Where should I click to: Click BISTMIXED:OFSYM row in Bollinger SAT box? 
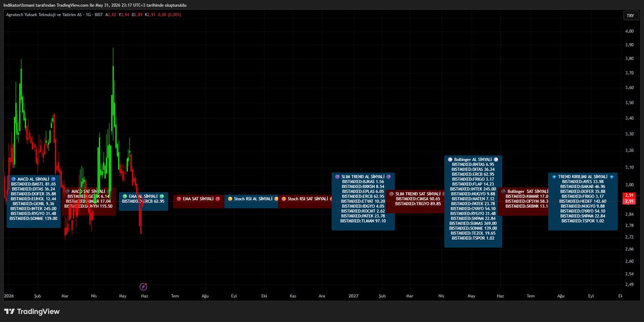(x=527, y=201)
